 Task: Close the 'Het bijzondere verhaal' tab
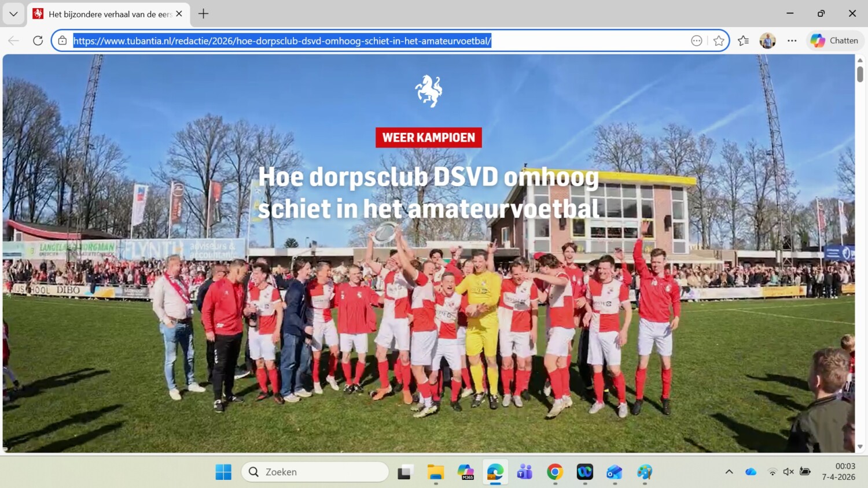pyautogui.click(x=179, y=14)
